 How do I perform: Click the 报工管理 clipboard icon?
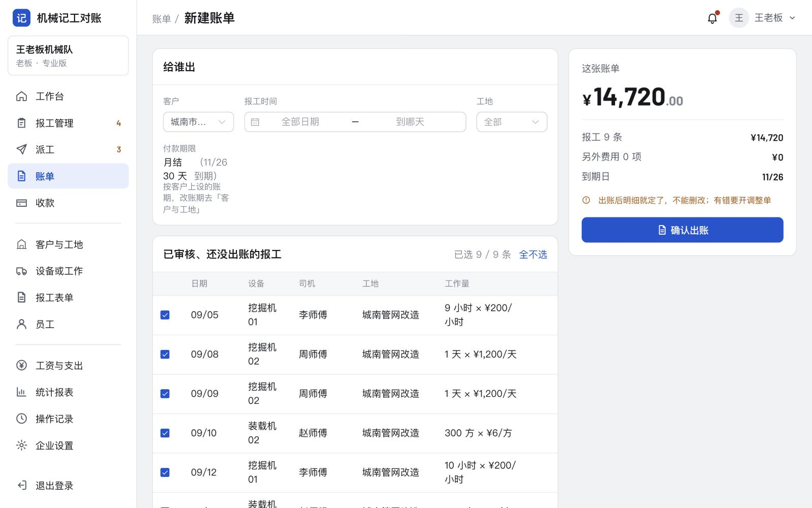click(x=21, y=123)
